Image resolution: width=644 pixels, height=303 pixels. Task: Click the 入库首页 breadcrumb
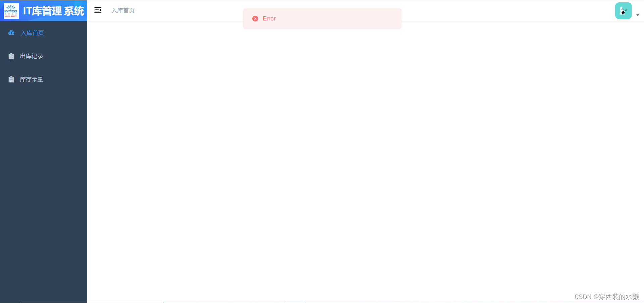[x=123, y=11]
